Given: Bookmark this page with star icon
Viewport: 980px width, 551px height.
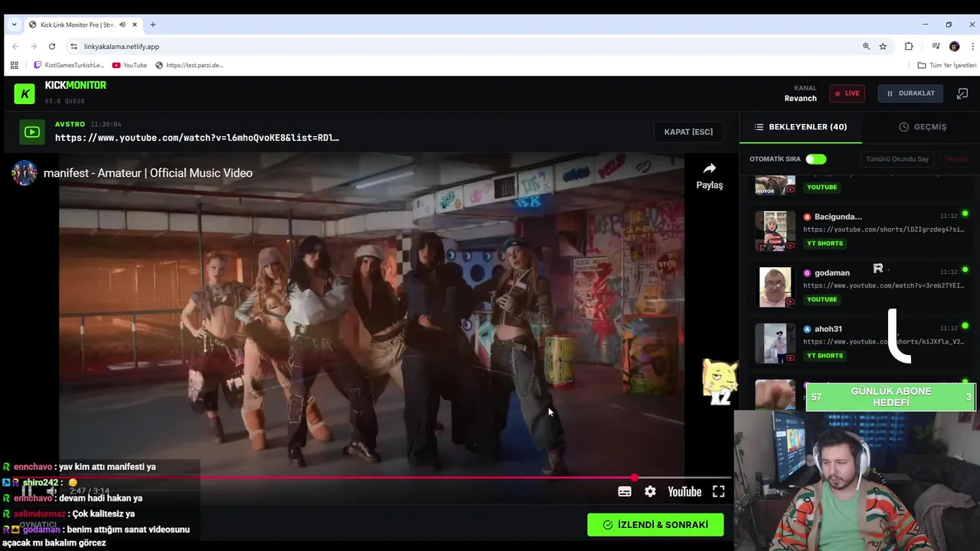Looking at the screenshot, I should (883, 46).
